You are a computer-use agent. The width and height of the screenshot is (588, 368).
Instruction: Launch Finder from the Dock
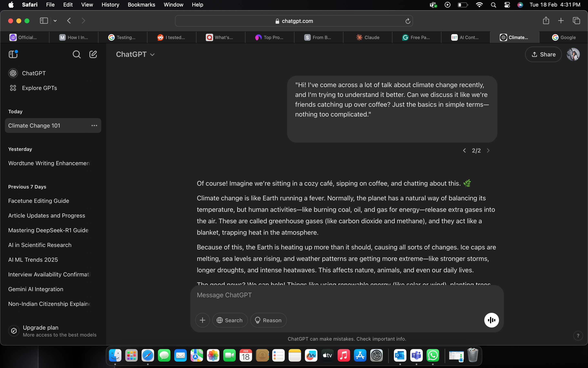(115, 356)
